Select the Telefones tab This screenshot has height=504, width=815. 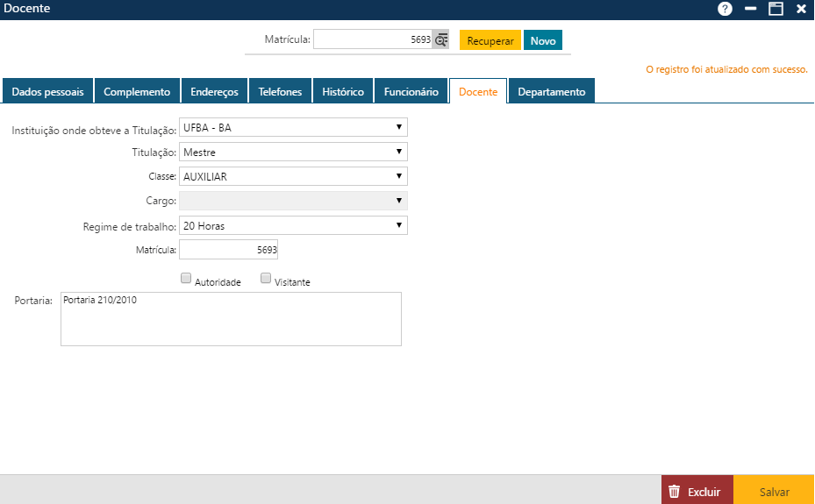click(x=280, y=91)
